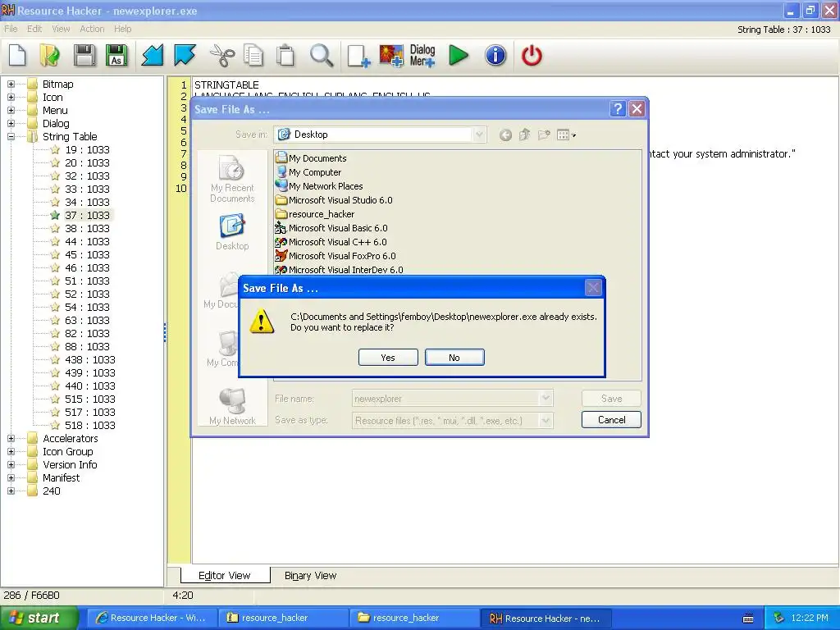Switch to Editor View tab

click(225, 575)
